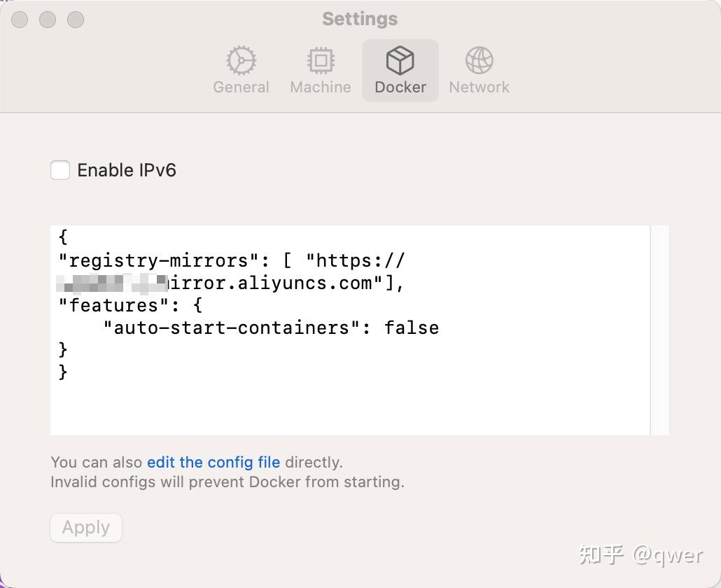Select the Docker tab label
The width and height of the screenshot is (721, 588).
pyautogui.click(x=400, y=87)
